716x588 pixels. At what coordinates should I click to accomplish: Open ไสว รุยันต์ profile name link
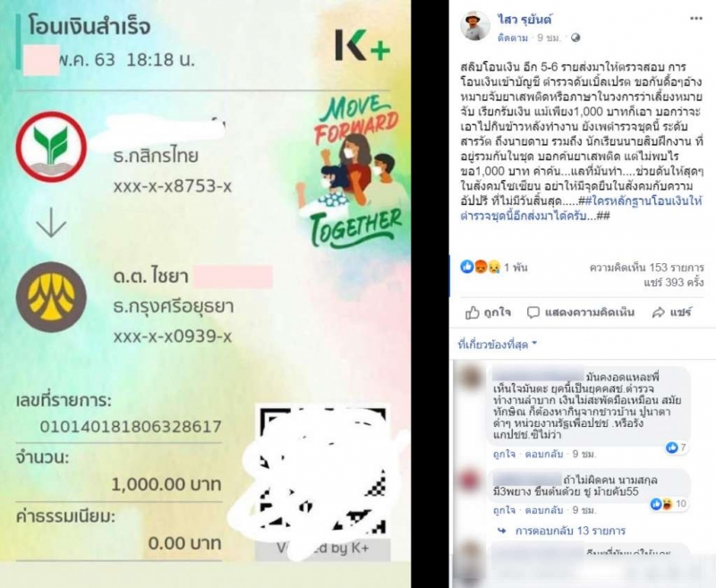pos(524,19)
